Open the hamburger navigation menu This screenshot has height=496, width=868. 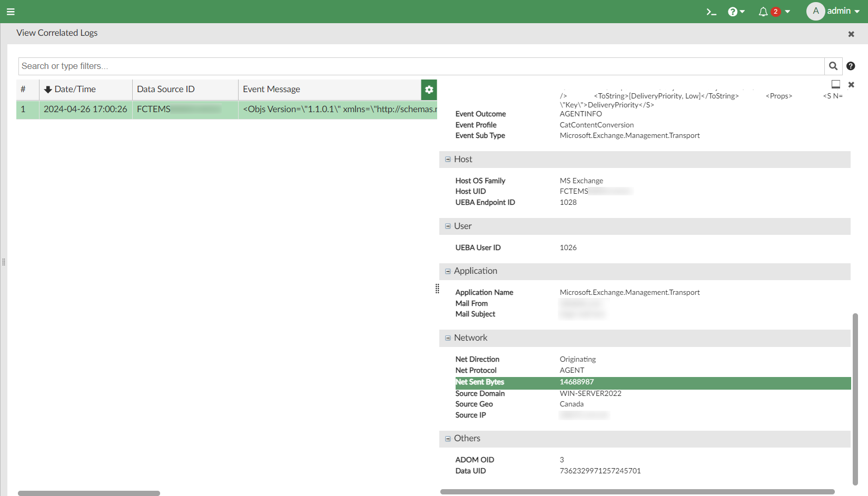tap(11, 12)
